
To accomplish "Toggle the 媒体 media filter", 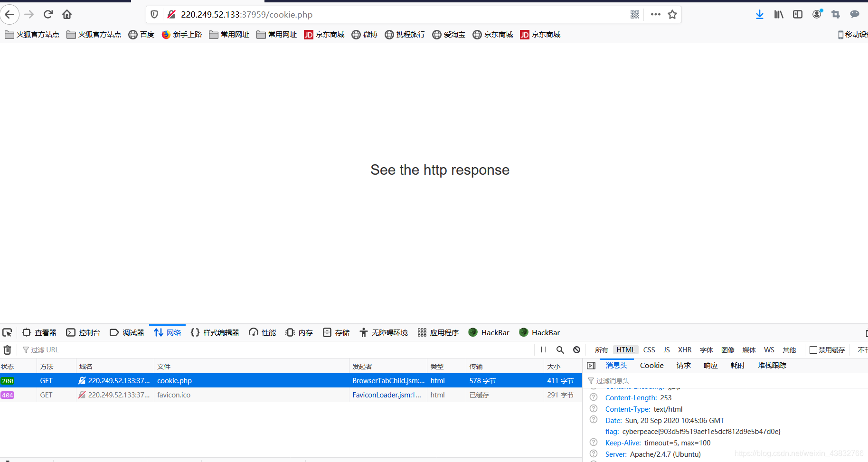I will [x=749, y=350].
